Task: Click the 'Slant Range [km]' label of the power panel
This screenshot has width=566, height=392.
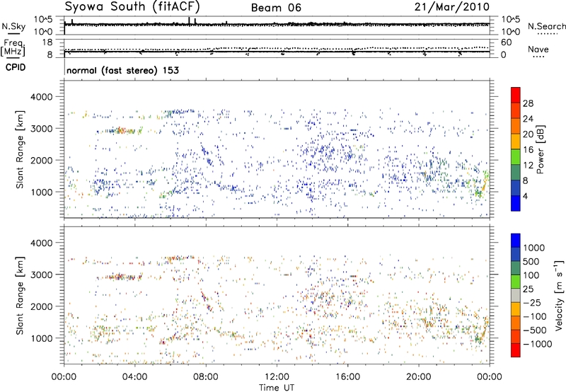Action: click(x=20, y=149)
